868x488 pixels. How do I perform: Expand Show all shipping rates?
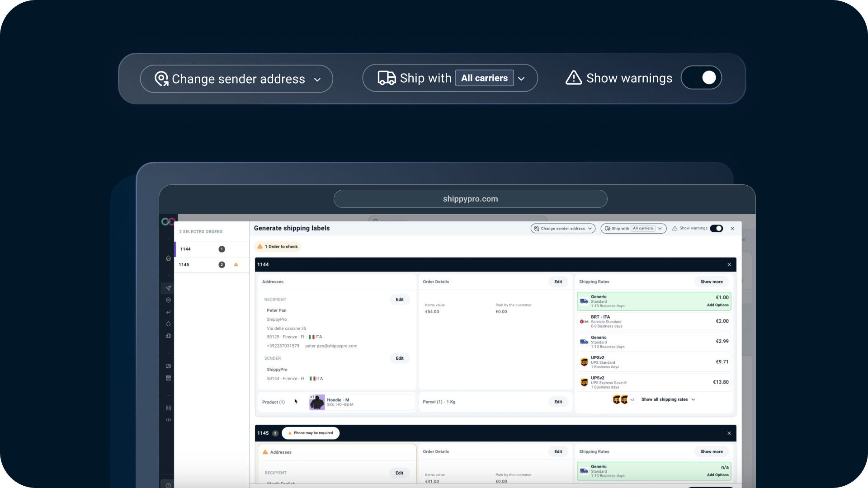[668, 399]
